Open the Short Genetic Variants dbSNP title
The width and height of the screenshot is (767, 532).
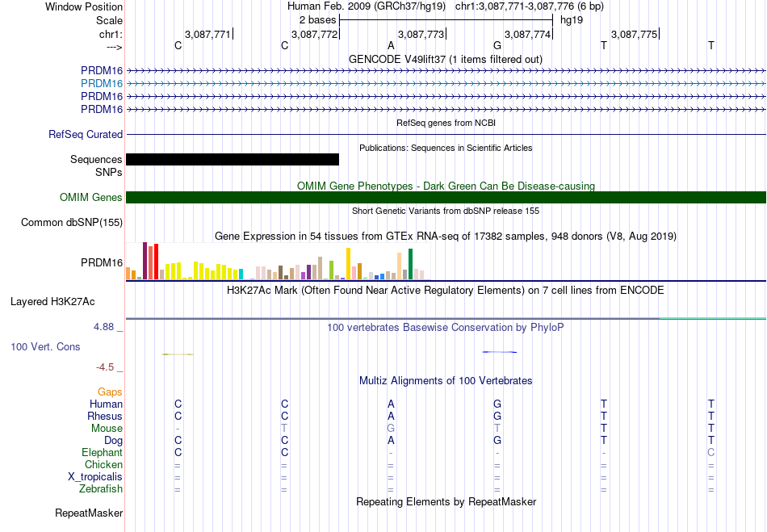(446, 211)
